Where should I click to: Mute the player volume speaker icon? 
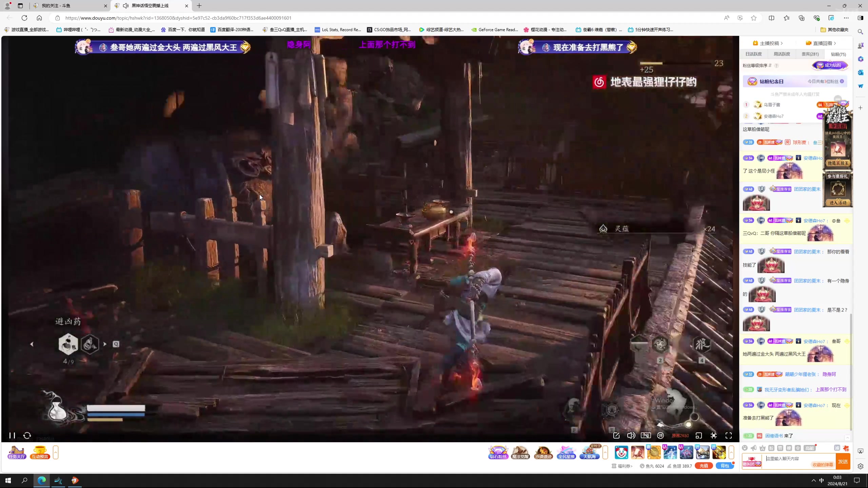click(631, 435)
